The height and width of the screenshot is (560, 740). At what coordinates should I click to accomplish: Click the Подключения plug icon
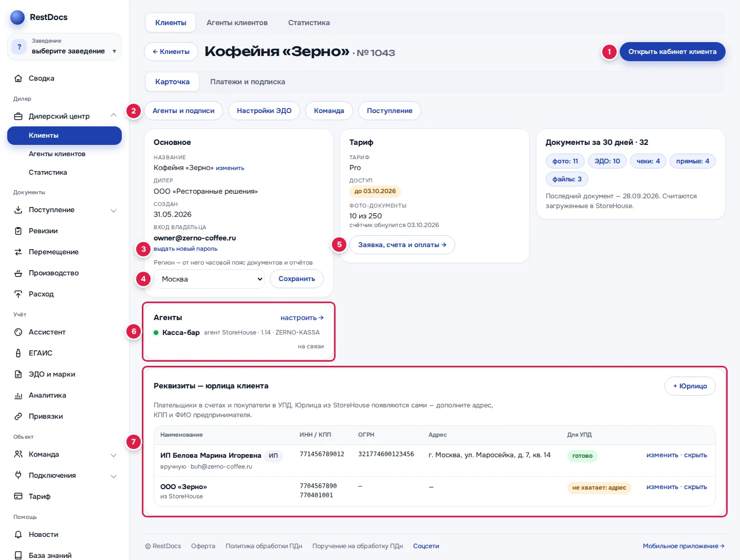coord(18,476)
